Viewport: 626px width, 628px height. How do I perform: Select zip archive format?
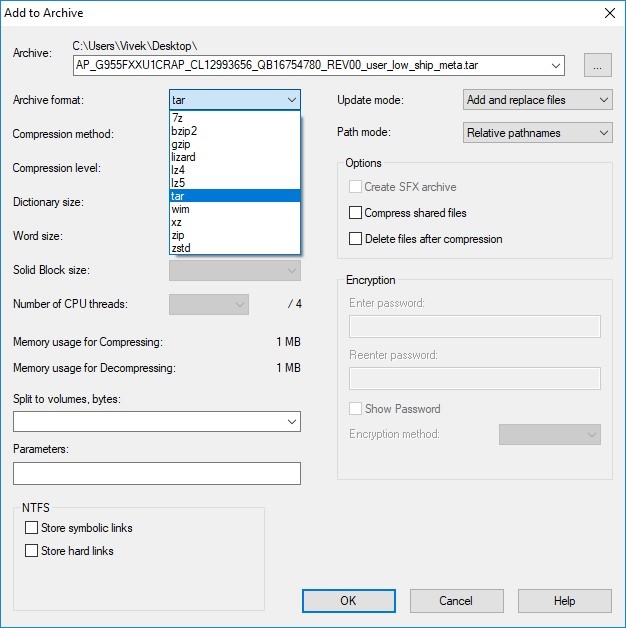click(x=235, y=235)
